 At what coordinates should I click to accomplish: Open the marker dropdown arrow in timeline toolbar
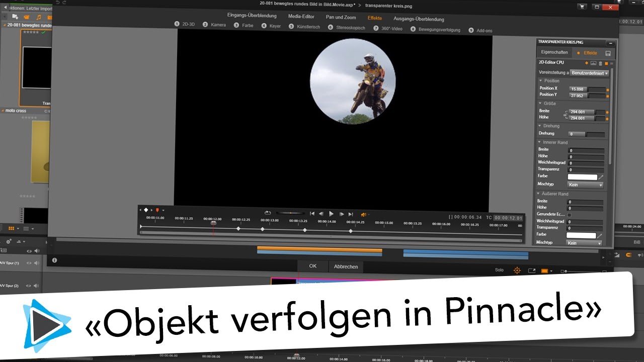coord(163,210)
